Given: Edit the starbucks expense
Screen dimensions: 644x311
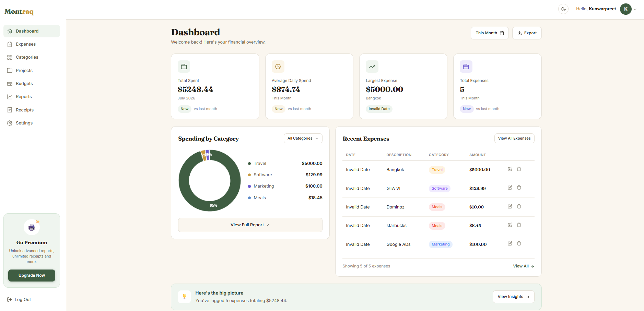Looking at the screenshot, I should [510, 225].
